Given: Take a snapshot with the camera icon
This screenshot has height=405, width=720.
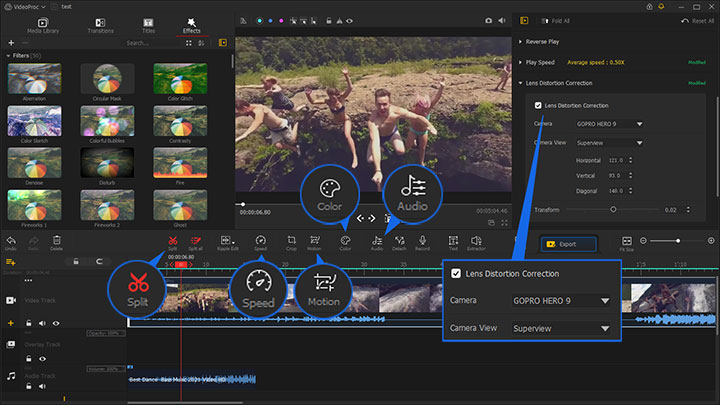Looking at the screenshot, I should [x=488, y=20].
